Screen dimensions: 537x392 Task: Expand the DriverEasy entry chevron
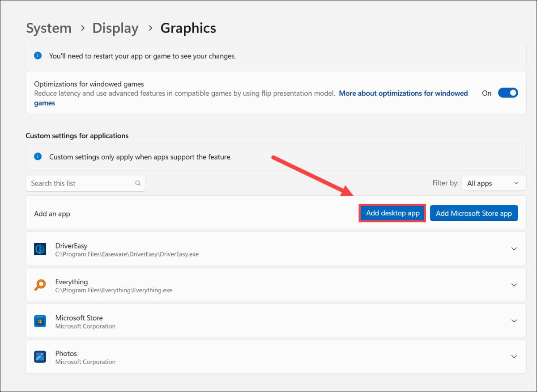[x=514, y=249]
